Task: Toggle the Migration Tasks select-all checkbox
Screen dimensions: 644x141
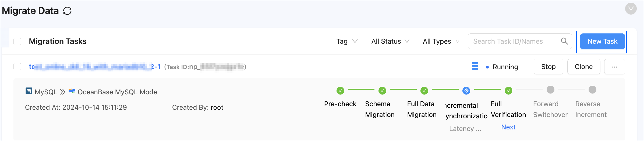Action: point(17,42)
